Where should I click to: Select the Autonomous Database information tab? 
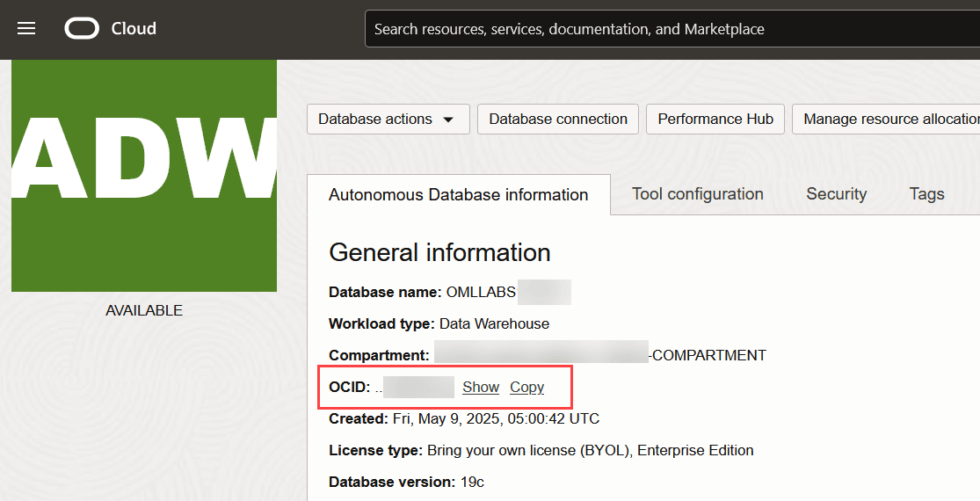459,195
